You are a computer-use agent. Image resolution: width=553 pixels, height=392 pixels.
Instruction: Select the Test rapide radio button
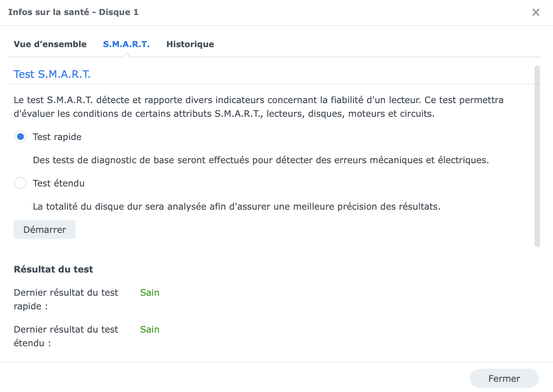pos(21,137)
